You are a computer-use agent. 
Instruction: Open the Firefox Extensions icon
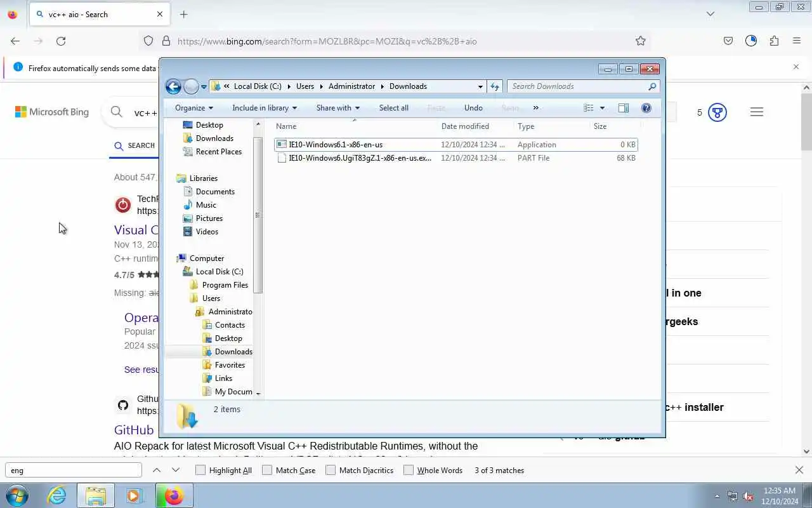point(774,41)
